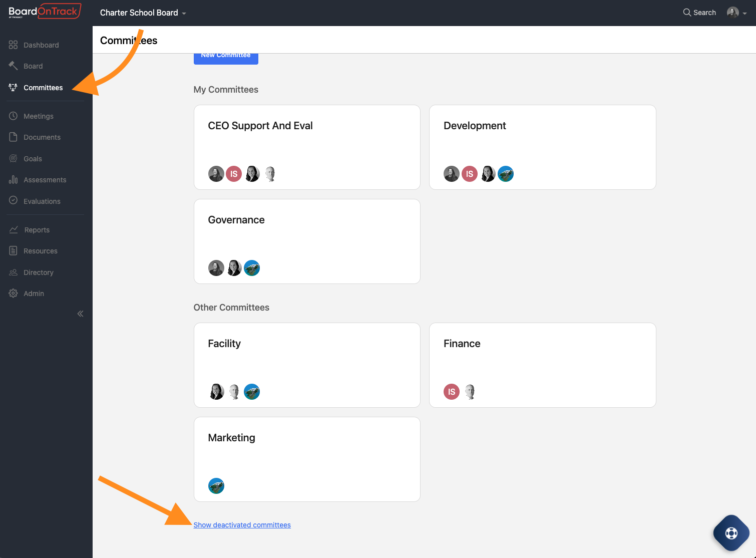The height and width of the screenshot is (558, 756).
Task: Click the Evaluations checkmark icon
Action: (14, 200)
